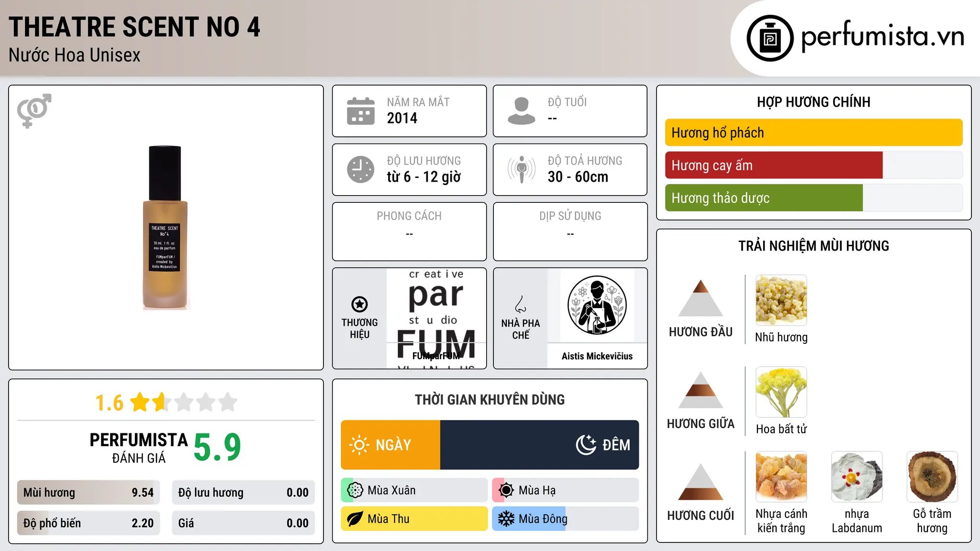Select the Nhũ hương note image
This screenshot has width=980, height=551.
pyautogui.click(x=781, y=300)
